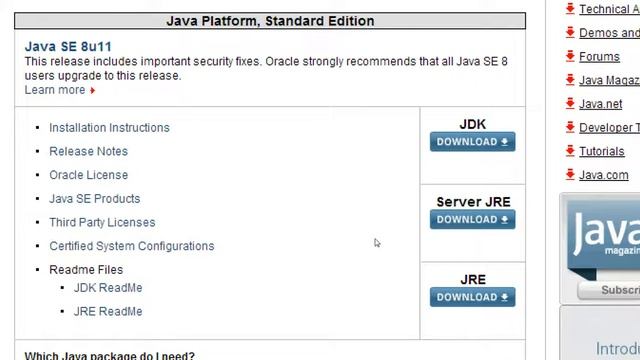This screenshot has height=360, width=640.
Task: Open the Java.net sidebar link
Action: (600, 104)
